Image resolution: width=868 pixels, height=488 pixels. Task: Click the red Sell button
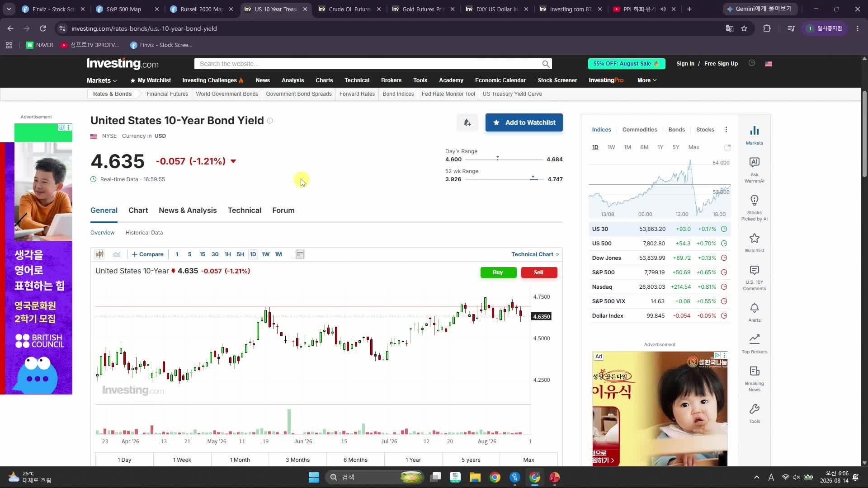tap(539, 272)
